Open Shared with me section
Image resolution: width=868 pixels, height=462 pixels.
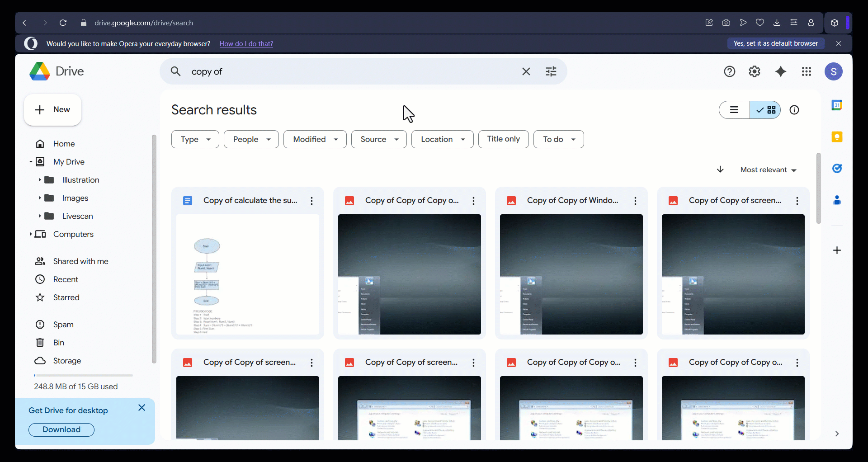[x=80, y=261]
